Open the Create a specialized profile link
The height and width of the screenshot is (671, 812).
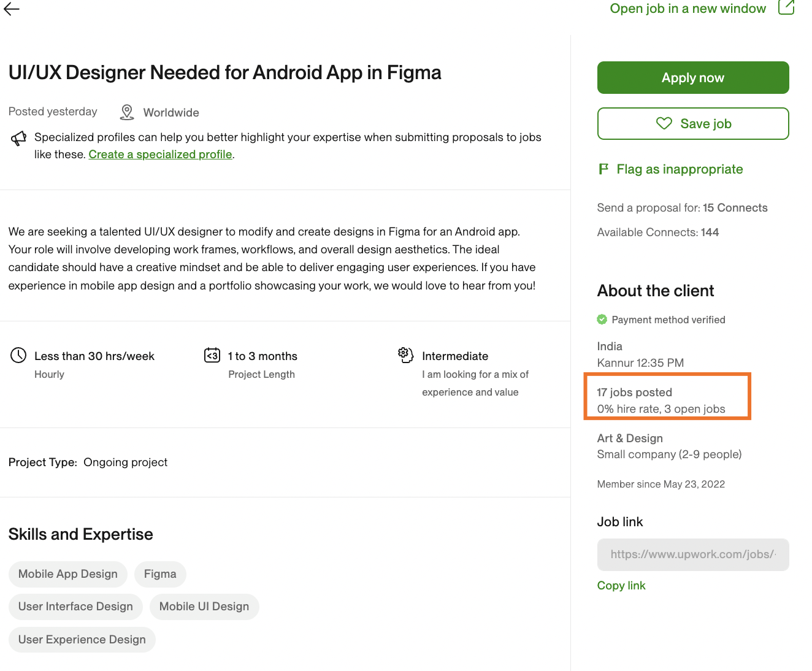pos(160,155)
